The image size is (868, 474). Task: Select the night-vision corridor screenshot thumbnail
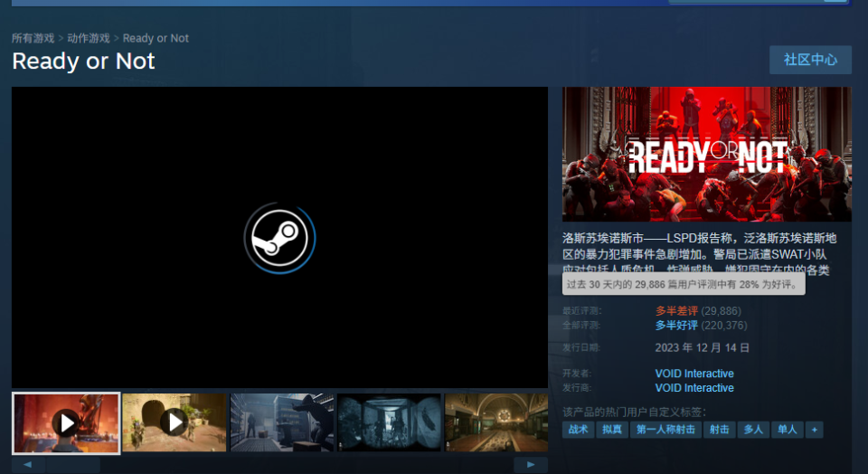[x=389, y=422]
